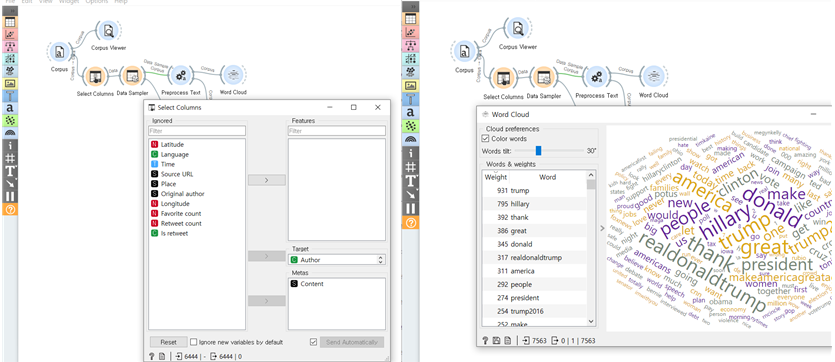Select 'Time' in the Ignored list
The width and height of the screenshot is (835, 362).
(197, 164)
